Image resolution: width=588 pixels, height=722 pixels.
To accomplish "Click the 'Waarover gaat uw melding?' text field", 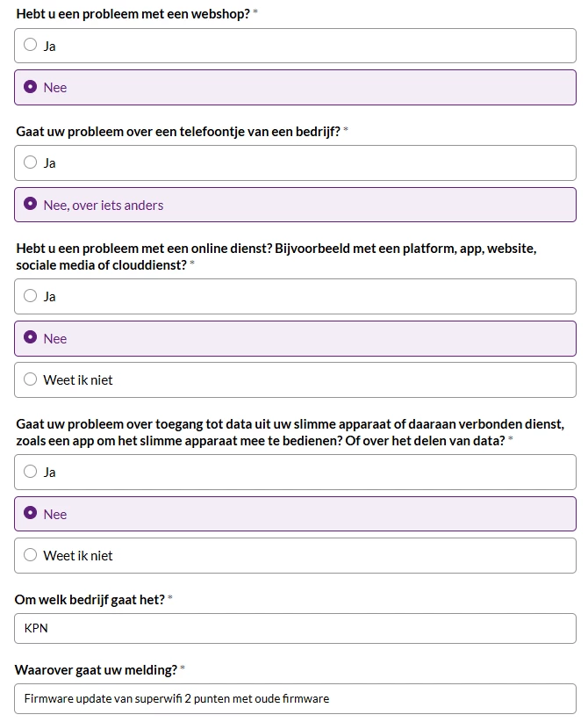I will [295, 699].
